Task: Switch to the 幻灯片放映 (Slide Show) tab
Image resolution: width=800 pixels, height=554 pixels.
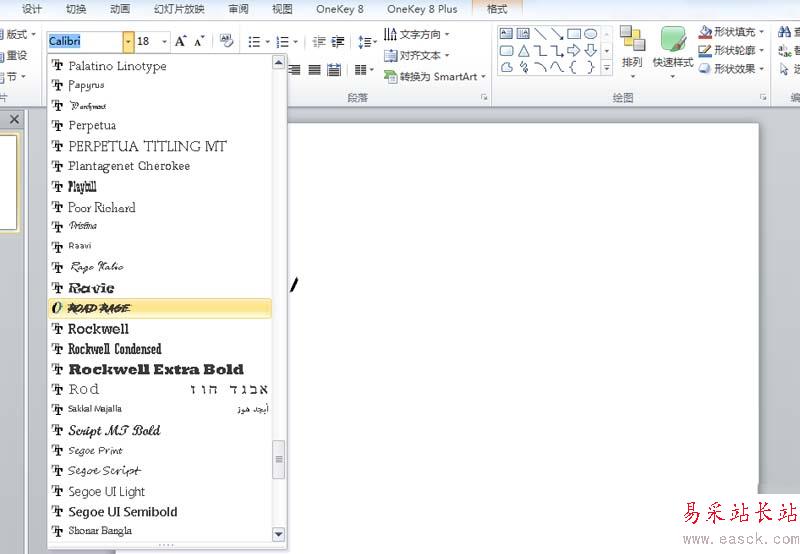Action: coord(179,9)
